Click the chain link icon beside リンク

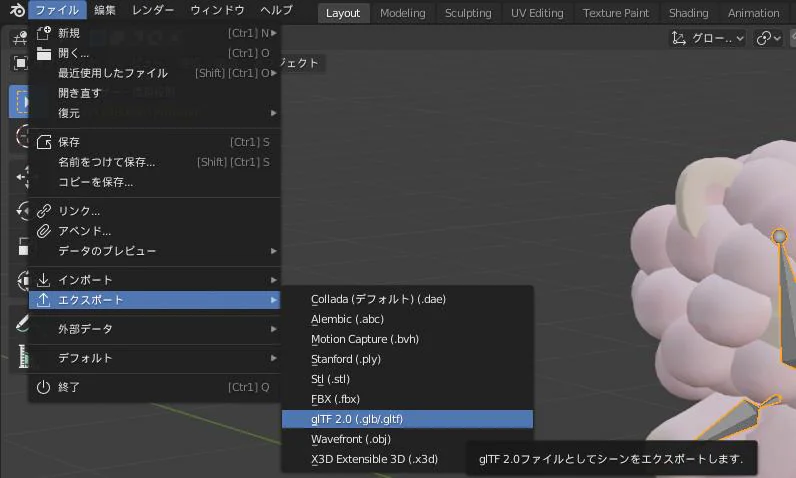click(44, 211)
